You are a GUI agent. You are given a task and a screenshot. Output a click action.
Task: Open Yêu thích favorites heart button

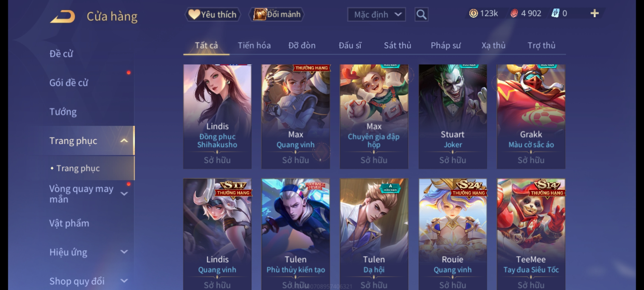213,15
